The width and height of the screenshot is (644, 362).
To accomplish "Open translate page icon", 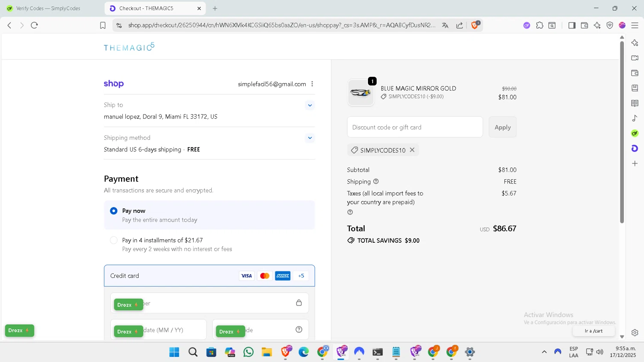I will [445, 25].
